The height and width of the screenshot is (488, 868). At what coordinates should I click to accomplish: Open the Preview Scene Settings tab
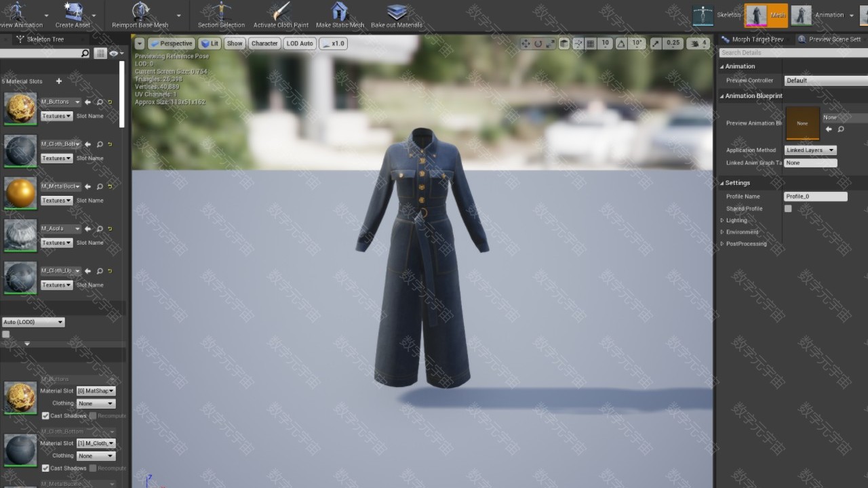click(830, 39)
